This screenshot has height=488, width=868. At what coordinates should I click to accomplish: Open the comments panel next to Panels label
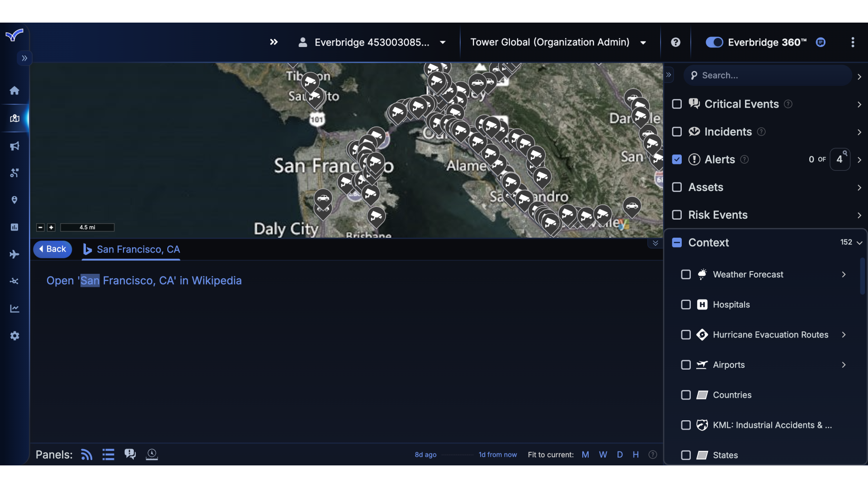point(130,454)
